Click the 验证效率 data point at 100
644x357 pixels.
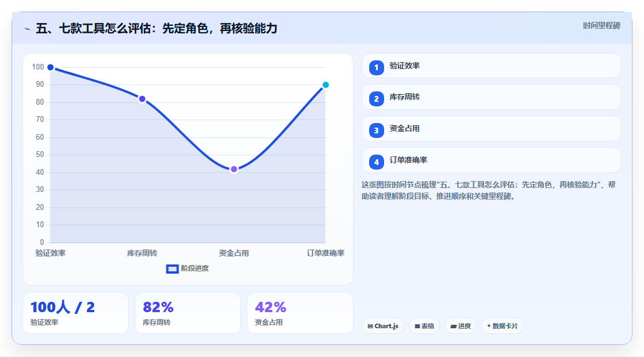pyautogui.click(x=51, y=67)
